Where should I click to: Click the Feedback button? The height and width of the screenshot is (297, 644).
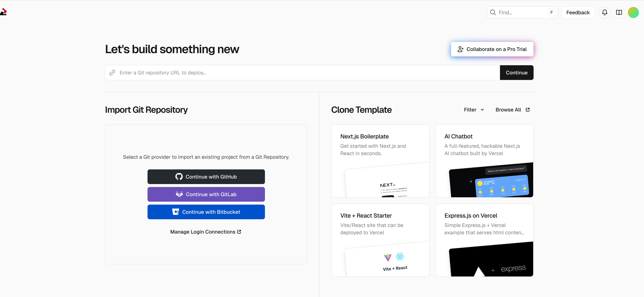pyautogui.click(x=578, y=12)
